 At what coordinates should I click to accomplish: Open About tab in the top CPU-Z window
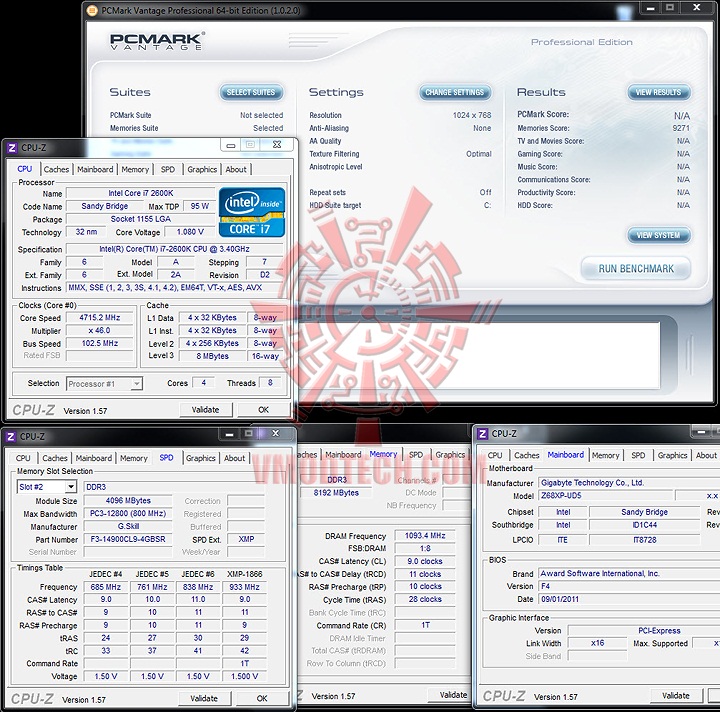(x=236, y=169)
